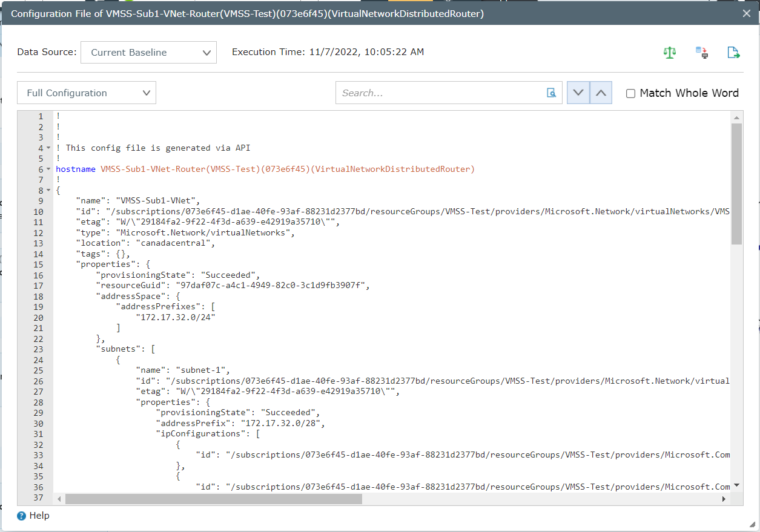Close the Configuration File dialog
Screen dimensions: 760x532
(747, 13)
